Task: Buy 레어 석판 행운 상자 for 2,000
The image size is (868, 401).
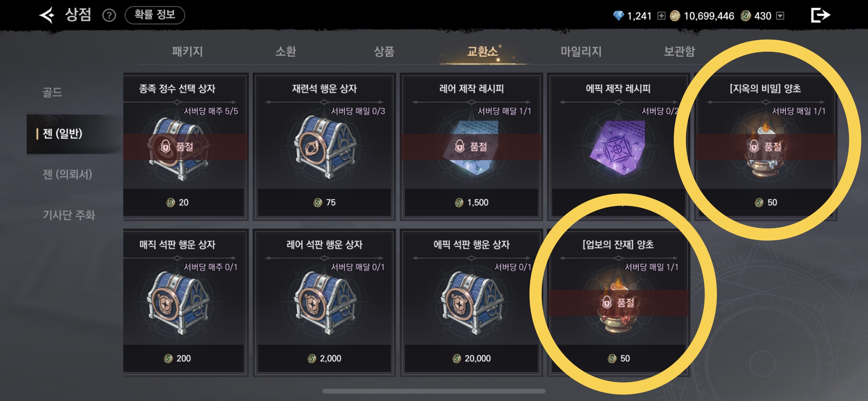Action: (324, 358)
